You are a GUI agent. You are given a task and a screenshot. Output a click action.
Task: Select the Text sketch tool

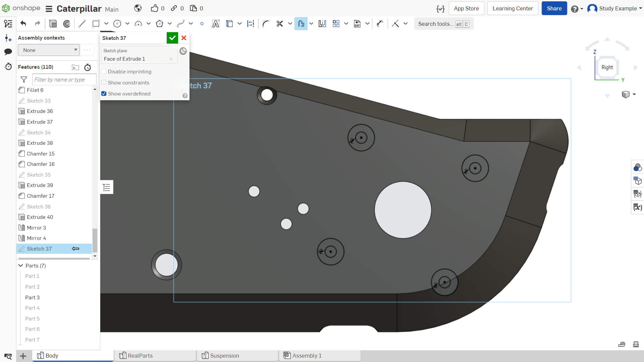[x=216, y=24]
